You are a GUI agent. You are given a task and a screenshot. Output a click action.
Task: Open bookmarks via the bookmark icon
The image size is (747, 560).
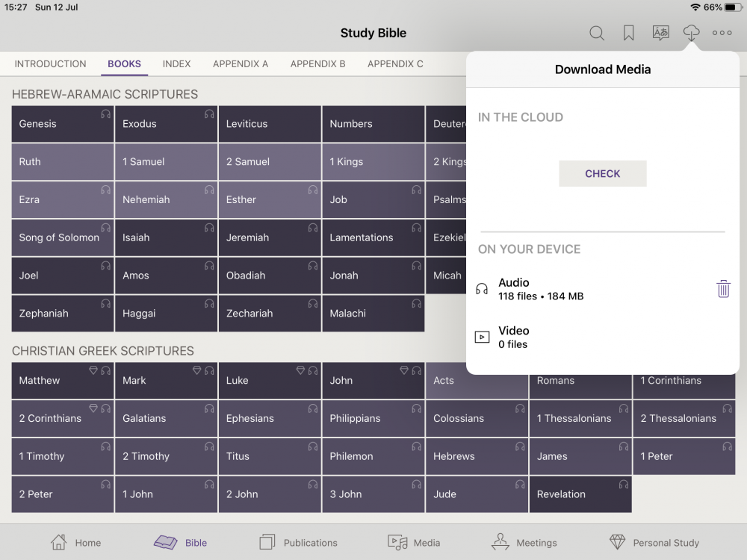pos(629,33)
